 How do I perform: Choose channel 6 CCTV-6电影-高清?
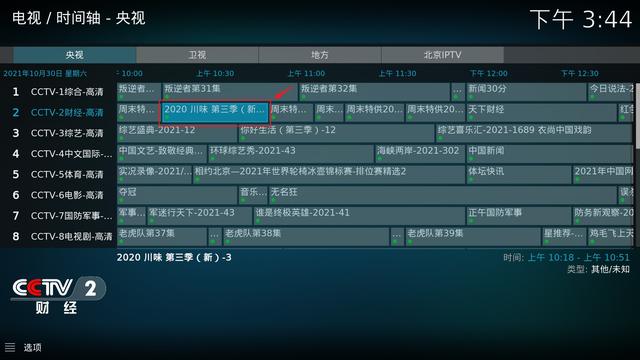click(x=58, y=195)
